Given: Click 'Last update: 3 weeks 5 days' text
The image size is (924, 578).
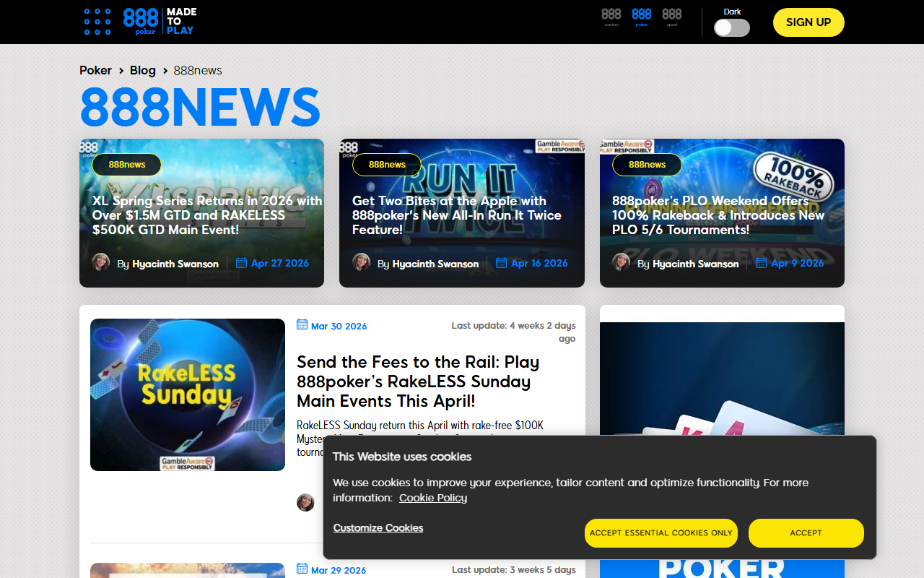Looking at the screenshot, I should (514, 570).
